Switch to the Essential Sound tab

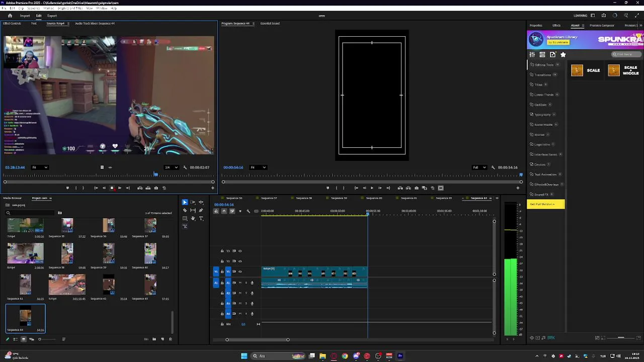pos(270,24)
